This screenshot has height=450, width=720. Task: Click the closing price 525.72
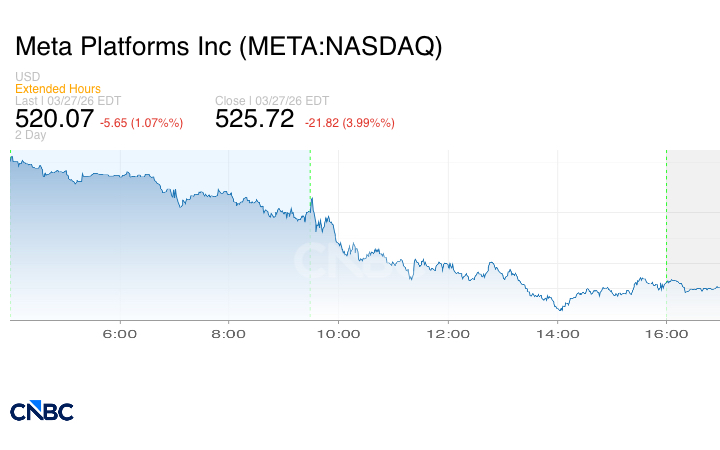coord(255,119)
